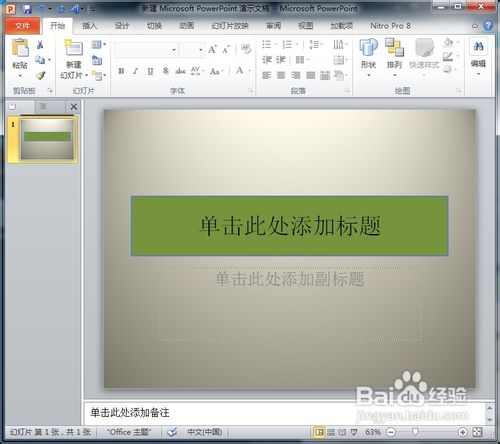Click the Paste clipboard icon
The image size is (500, 444).
[x=20, y=48]
